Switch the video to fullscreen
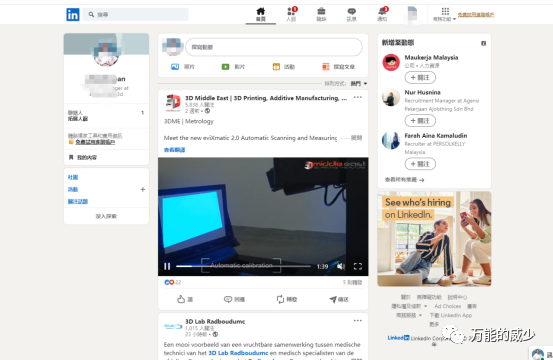 (358, 266)
